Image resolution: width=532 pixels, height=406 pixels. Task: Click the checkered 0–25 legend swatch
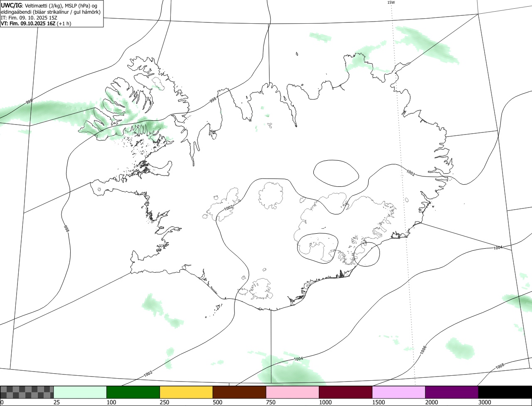tap(27, 392)
